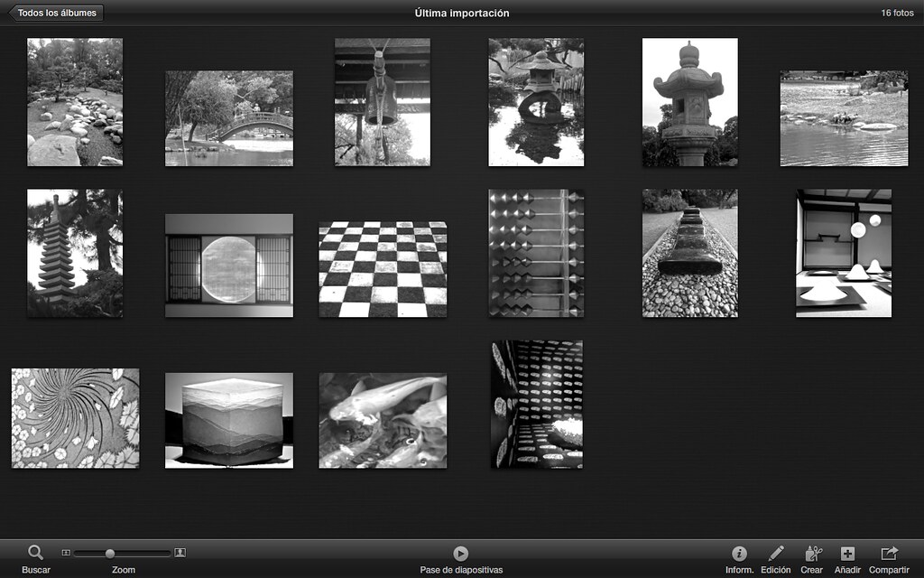The height and width of the screenshot is (578, 924).
Task: Select the stone lantern against sky photo
Action: pos(690,102)
